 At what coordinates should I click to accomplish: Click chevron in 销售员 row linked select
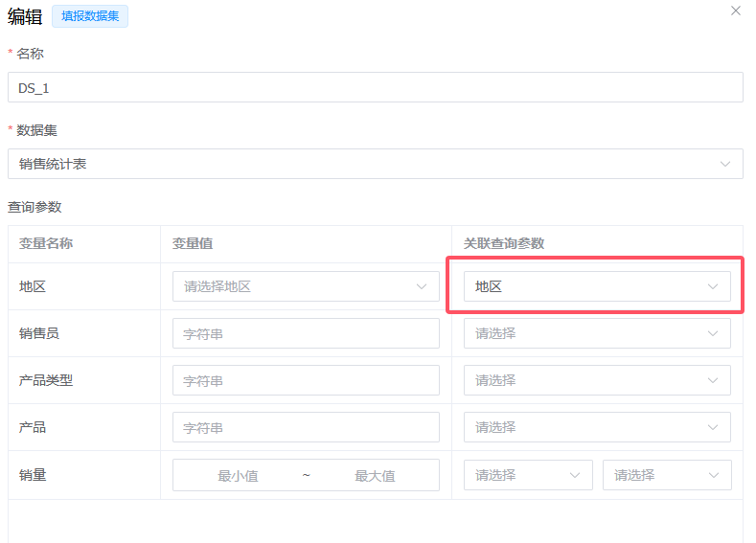click(x=713, y=333)
